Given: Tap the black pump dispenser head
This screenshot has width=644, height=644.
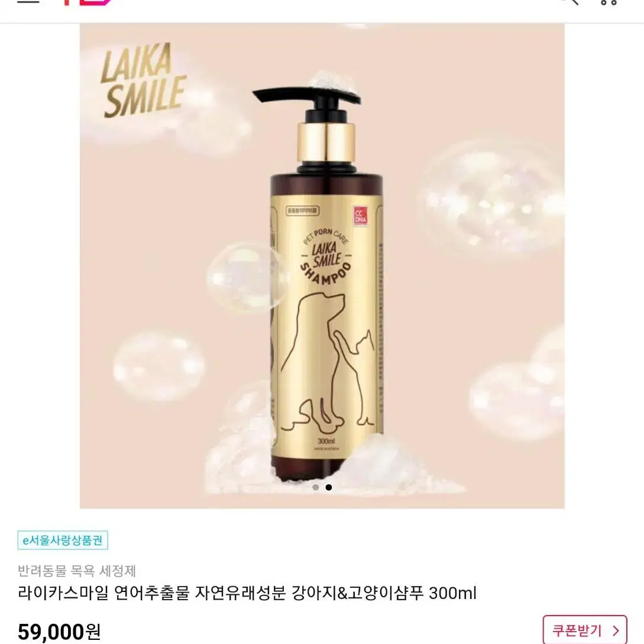Looking at the screenshot, I should point(306,100).
